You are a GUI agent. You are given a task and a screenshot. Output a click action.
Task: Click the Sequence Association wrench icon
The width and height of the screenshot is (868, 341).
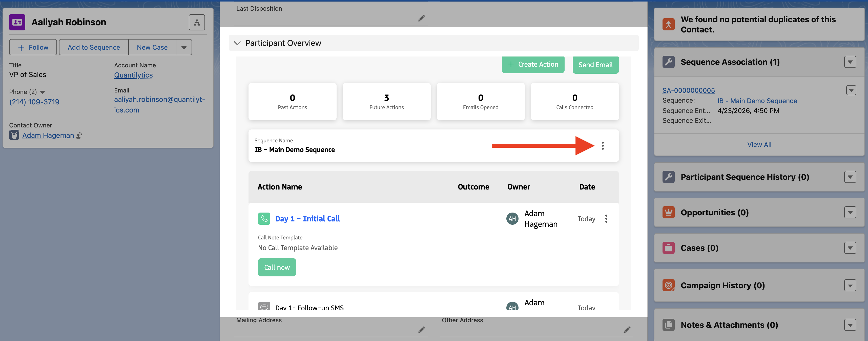tap(668, 62)
